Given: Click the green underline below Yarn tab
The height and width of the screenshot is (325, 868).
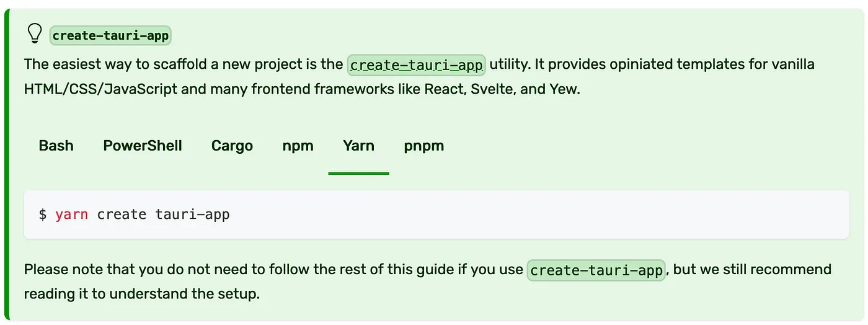Looking at the screenshot, I should (359, 173).
